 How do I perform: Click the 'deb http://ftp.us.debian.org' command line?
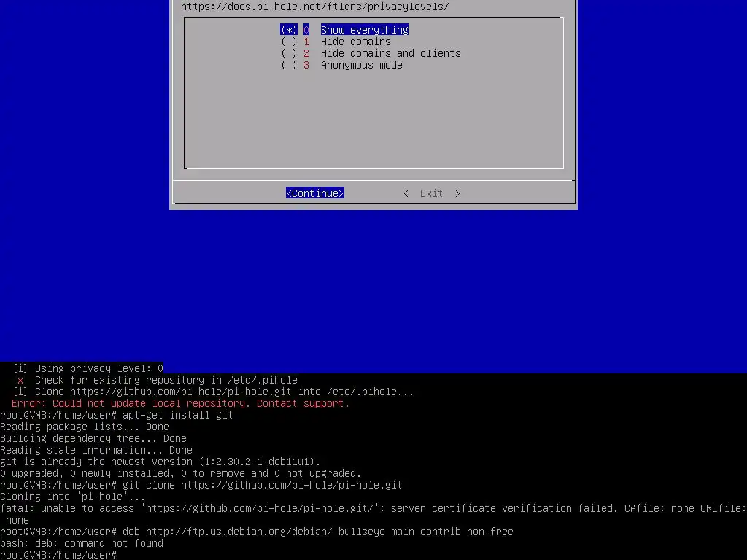257,532
